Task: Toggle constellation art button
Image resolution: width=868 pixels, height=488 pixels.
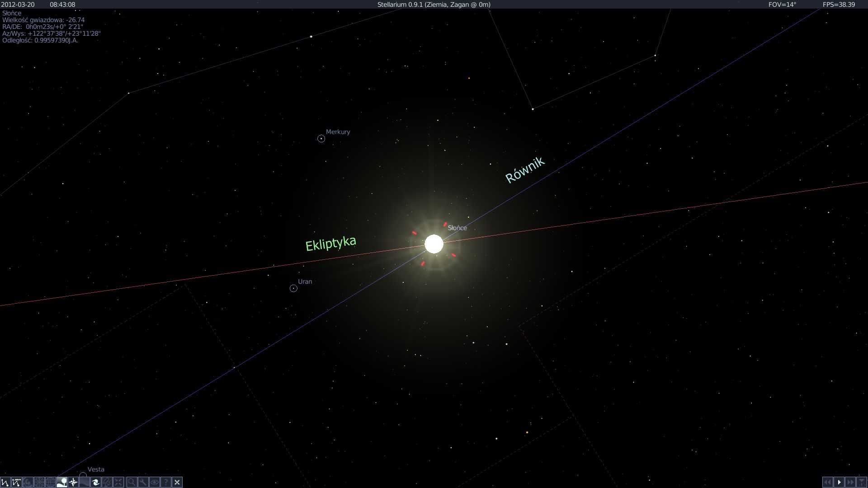Action: click(x=28, y=482)
